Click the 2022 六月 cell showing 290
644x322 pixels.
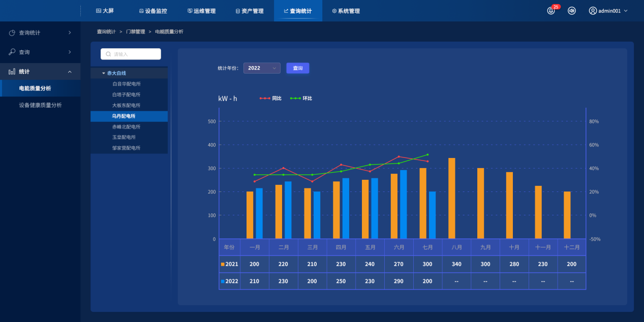point(399,281)
